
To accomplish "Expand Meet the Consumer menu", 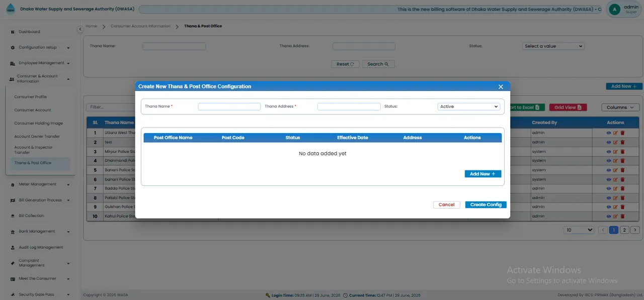I will [40, 278].
